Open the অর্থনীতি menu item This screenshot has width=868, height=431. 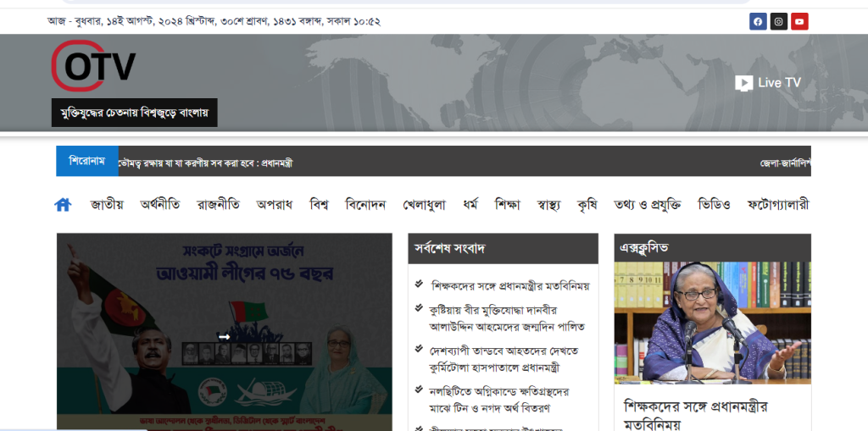click(160, 205)
